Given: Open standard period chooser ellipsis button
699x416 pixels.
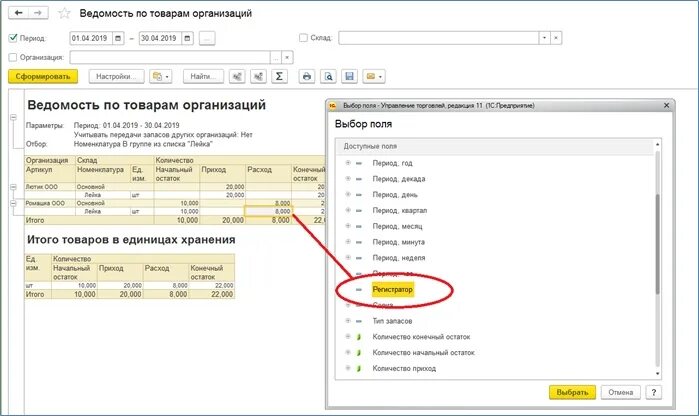Looking at the screenshot, I should click(207, 38).
